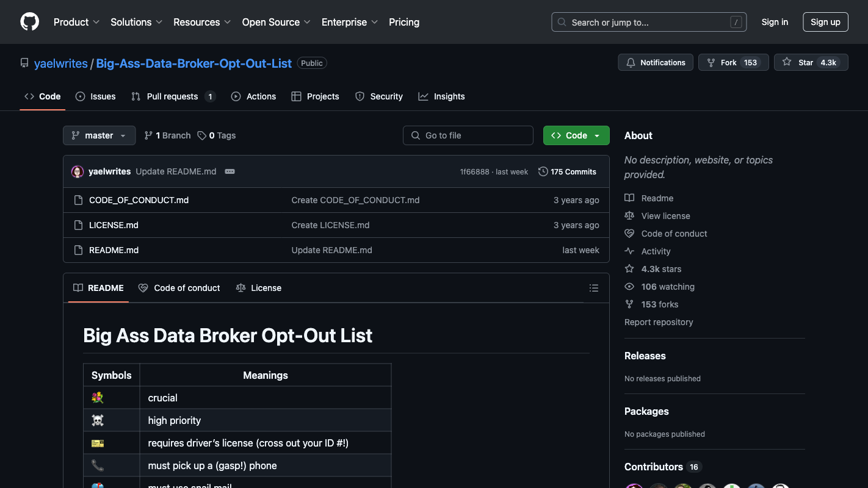Screen dimensions: 868x488
Task: Open the Update README.md commit message
Action: pyautogui.click(x=176, y=171)
